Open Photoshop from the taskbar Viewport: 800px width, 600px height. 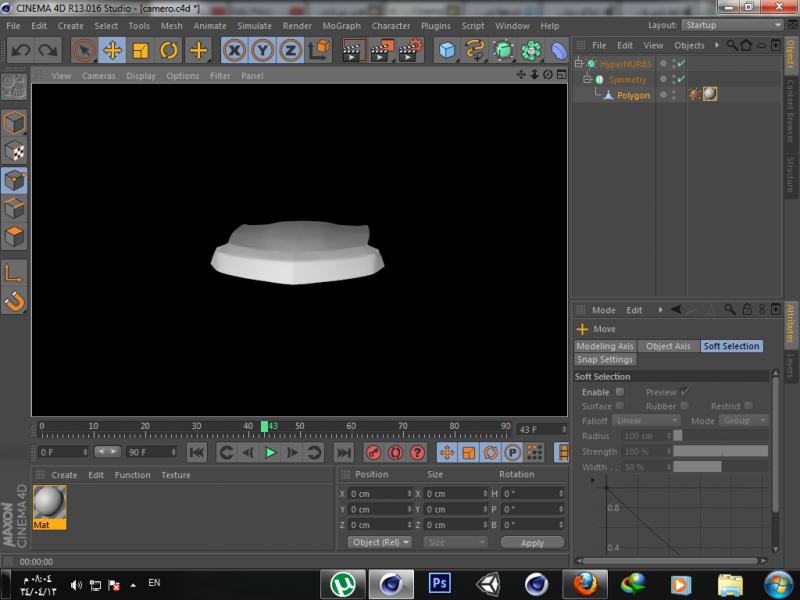pos(439,583)
